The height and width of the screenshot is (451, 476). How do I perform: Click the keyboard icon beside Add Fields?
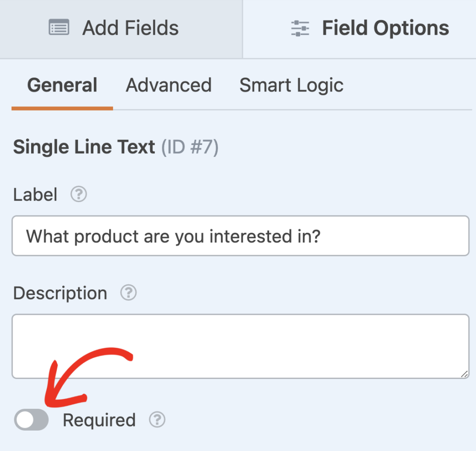tap(59, 27)
